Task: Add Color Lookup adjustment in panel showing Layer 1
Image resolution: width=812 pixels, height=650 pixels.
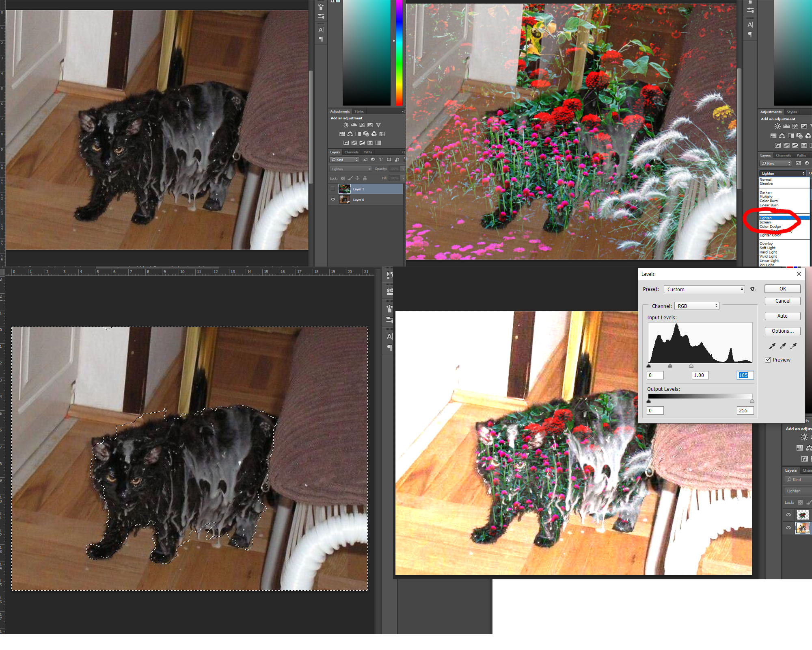Action: coord(382,134)
